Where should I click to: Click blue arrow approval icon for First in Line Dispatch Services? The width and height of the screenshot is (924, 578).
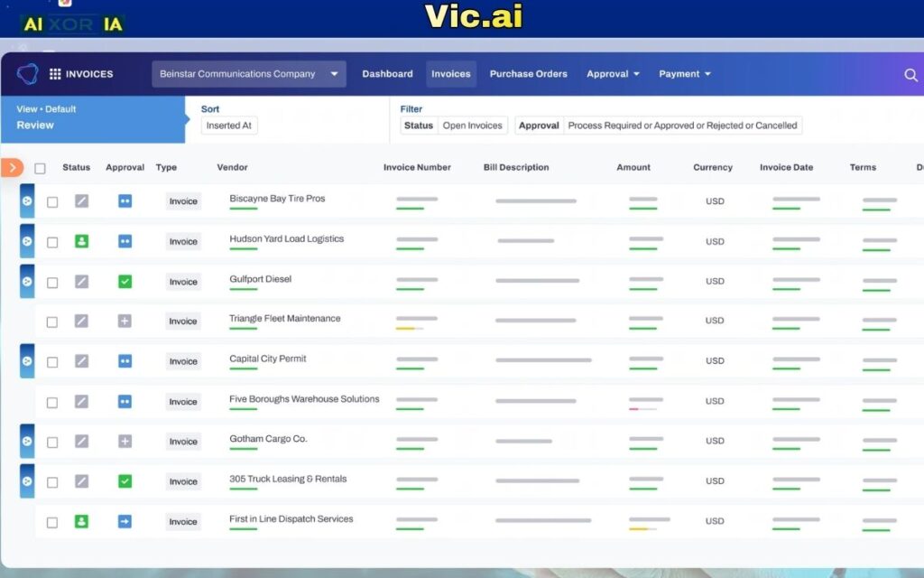tap(125, 521)
